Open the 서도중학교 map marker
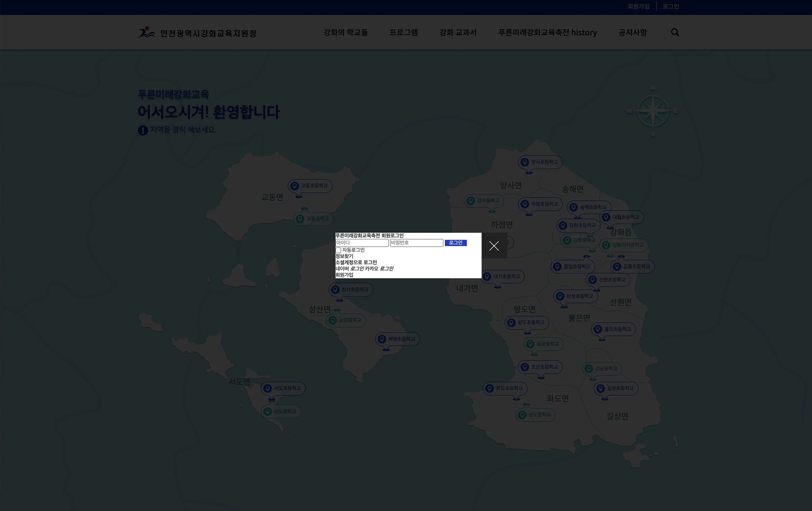 point(281,411)
